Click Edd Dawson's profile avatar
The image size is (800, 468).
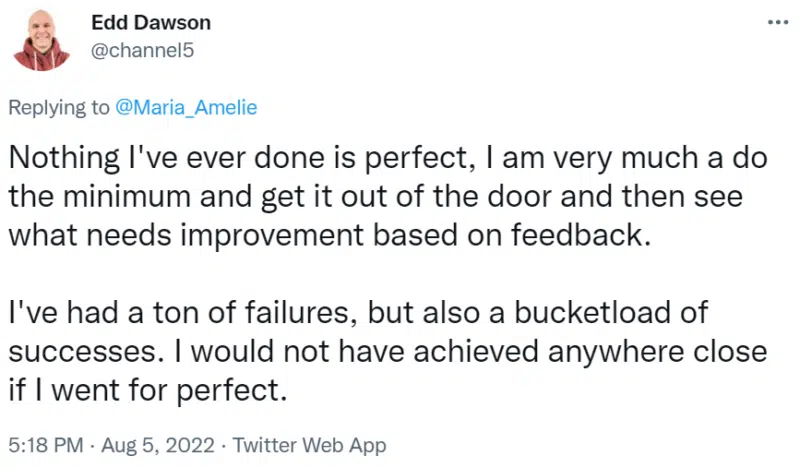click(x=42, y=40)
